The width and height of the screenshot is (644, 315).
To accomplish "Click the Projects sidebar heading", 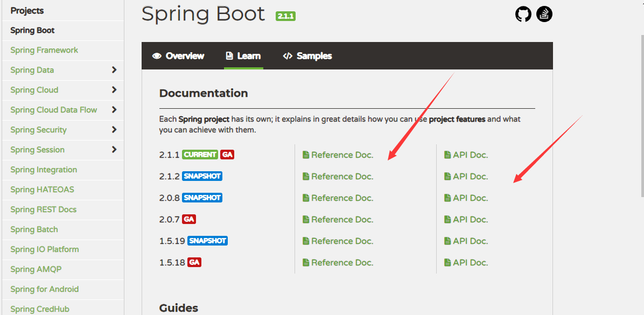I will coord(27,11).
